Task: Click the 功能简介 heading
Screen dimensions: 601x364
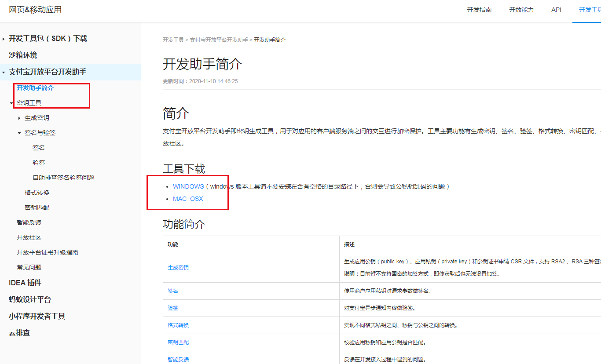Action: click(184, 224)
